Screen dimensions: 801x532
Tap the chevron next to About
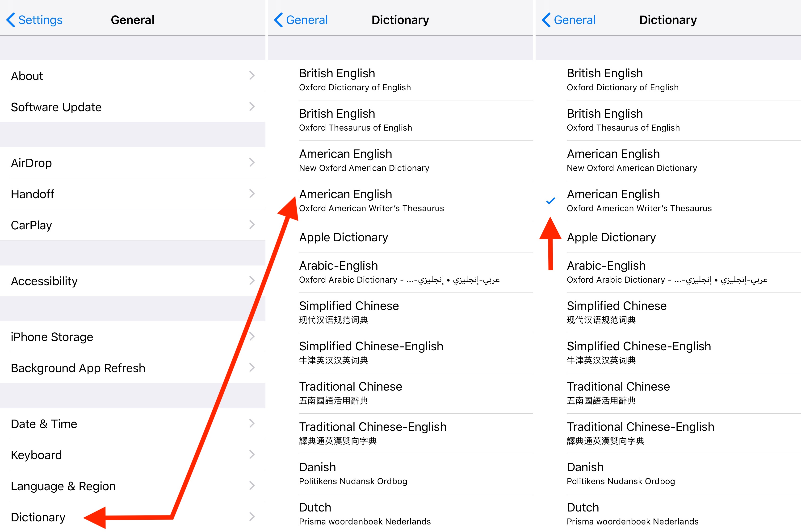pos(252,75)
